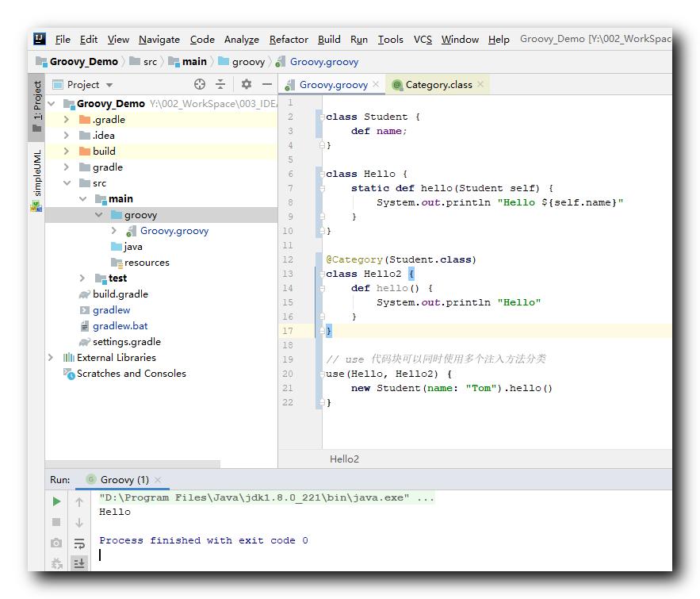Close the Groovy.groovy editor tab

(x=377, y=85)
